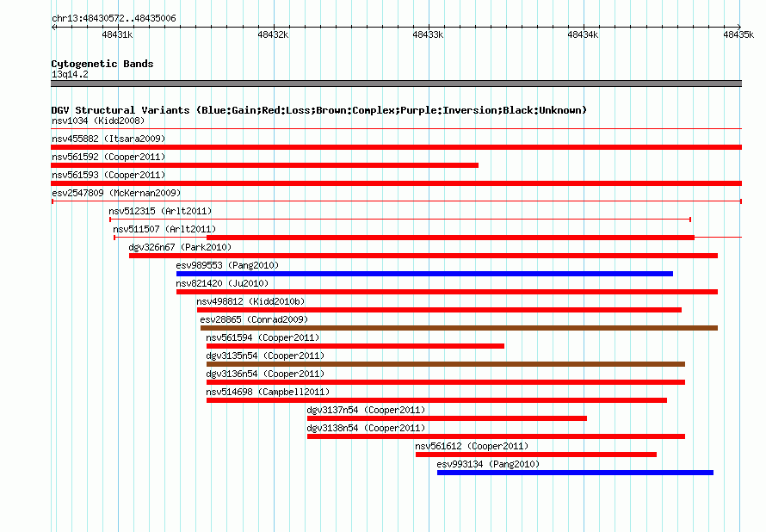Click the nsv511507 thick red bar
The width and height of the screenshot is (766, 532).
450,238
